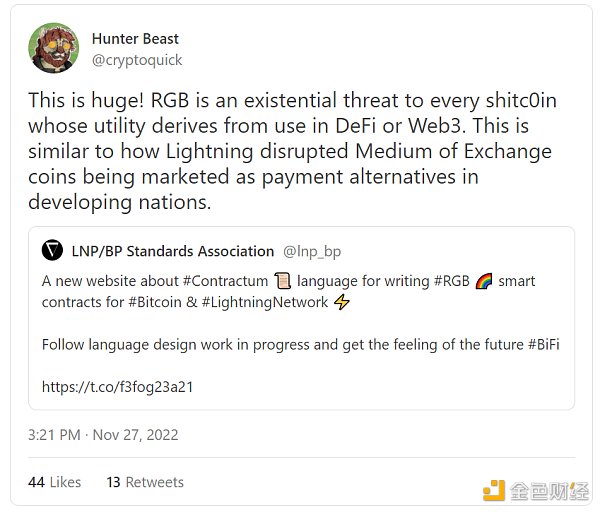View the 44 Likes list
This screenshot has width=600, height=512.
(54, 482)
